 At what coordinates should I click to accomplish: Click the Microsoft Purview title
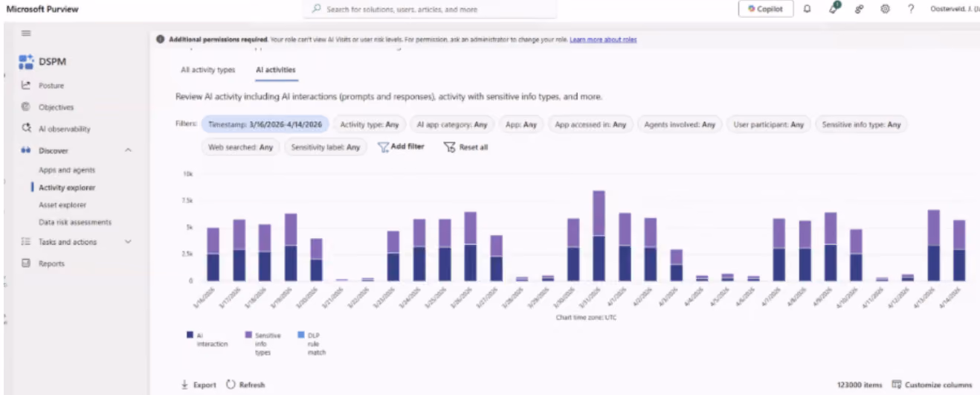[42, 9]
